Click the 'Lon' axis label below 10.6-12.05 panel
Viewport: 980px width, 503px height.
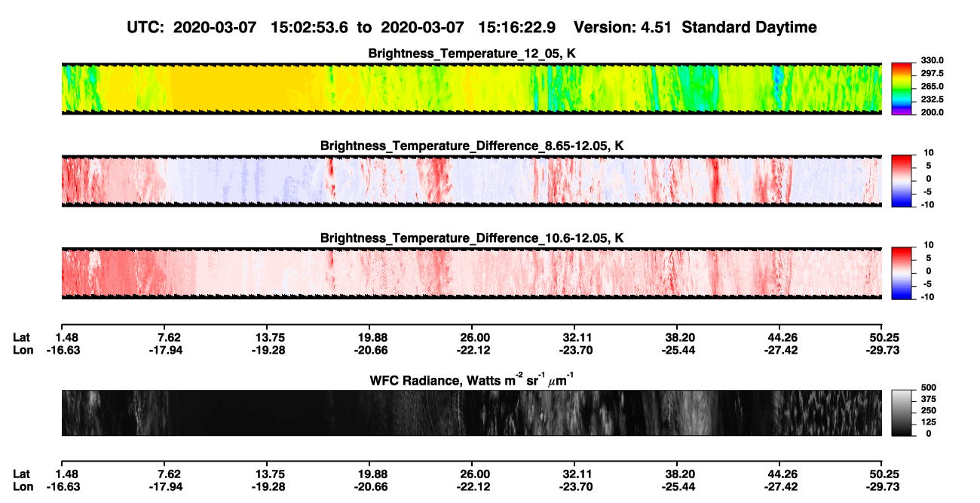click(23, 350)
